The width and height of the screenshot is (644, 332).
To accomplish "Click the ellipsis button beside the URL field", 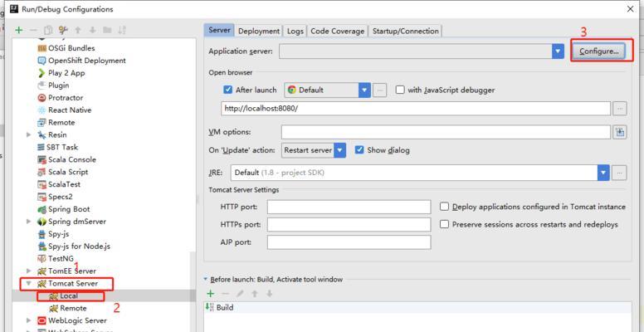I will coord(619,109).
